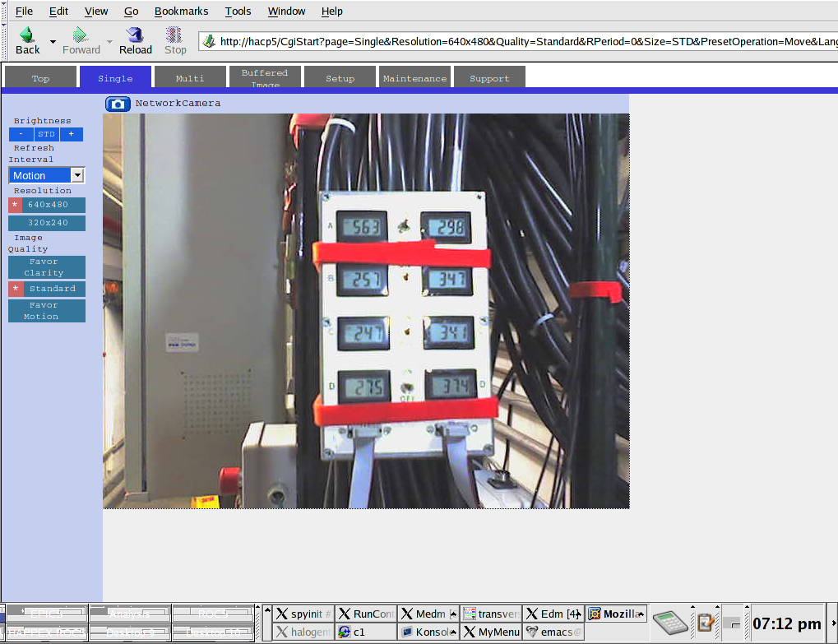Click the arrow left of the taskbar window list
The height and width of the screenshot is (644, 838).
[x=268, y=623]
